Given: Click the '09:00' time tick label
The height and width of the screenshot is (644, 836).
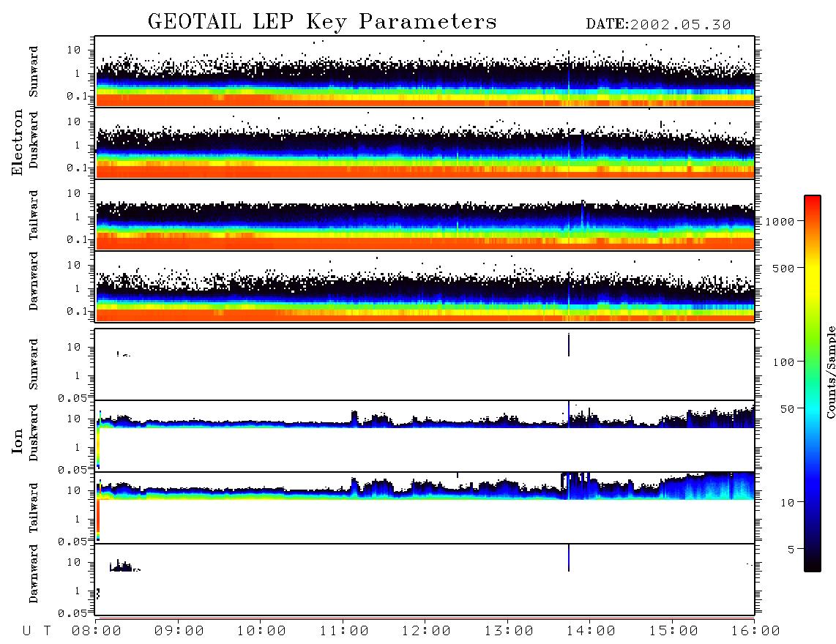Looking at the screenshot, I should pyautogui.click(x=179, y=631).
